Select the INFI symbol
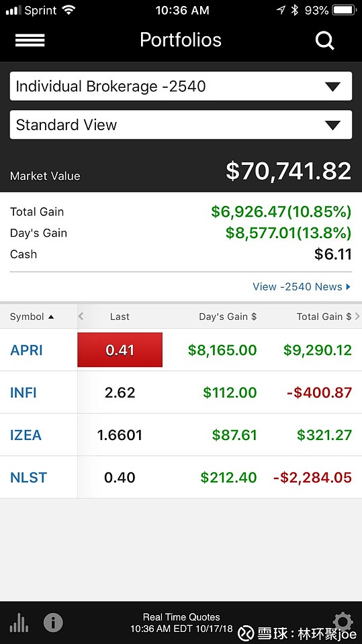This screenshot has height=644, width=362. (24, 392)
